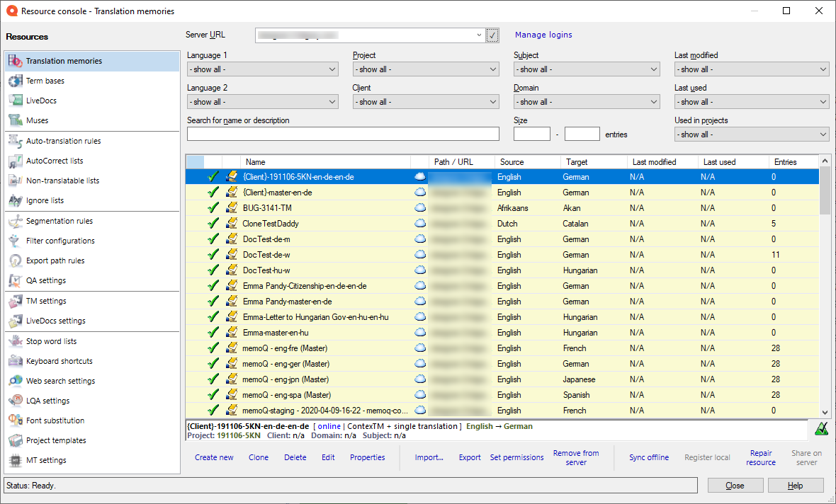Open the AutoCorrect lists icon
The width and height of the screenshot is (836, 504).
(16, 161)
